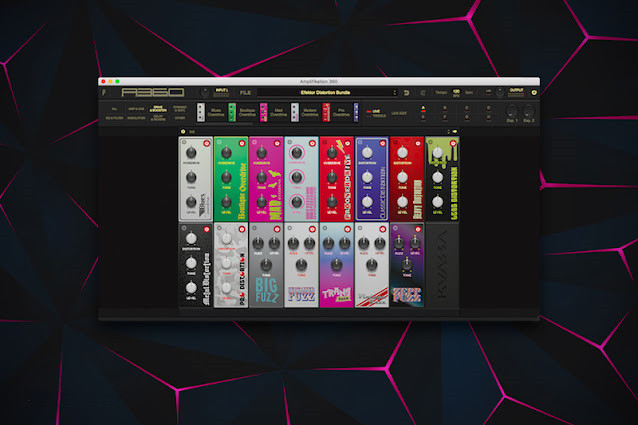
Task: Click Tone knob on Big Fuzz pedal
Action: 266,265
